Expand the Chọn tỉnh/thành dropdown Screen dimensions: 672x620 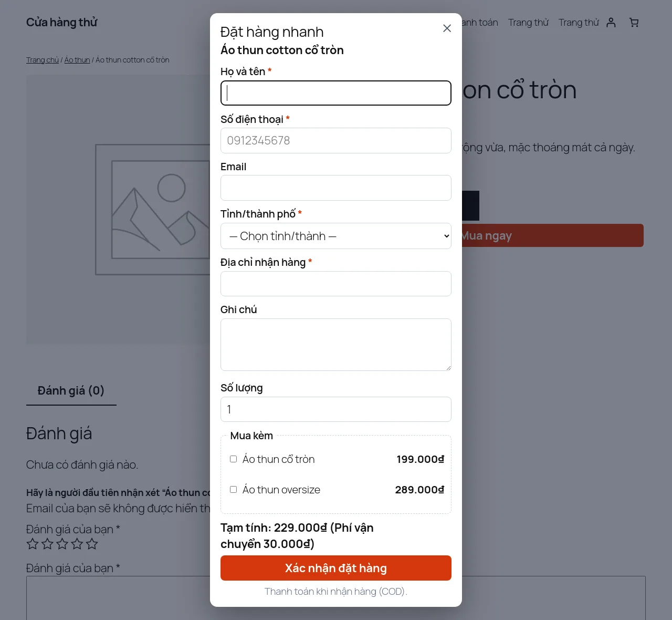pyautogui.click(x=336, y=236)
